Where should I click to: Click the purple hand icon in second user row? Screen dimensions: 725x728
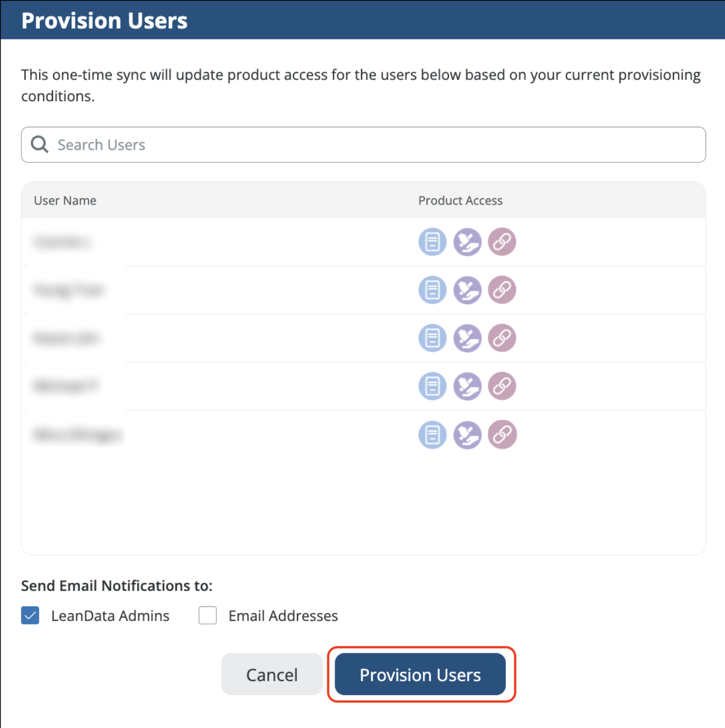(x=467, y=290)
